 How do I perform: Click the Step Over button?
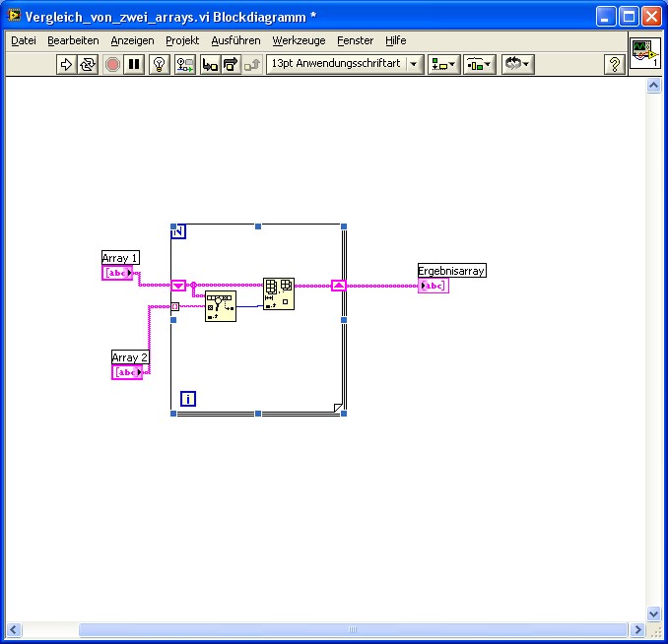pyautogui.click(x=231, y=64)
